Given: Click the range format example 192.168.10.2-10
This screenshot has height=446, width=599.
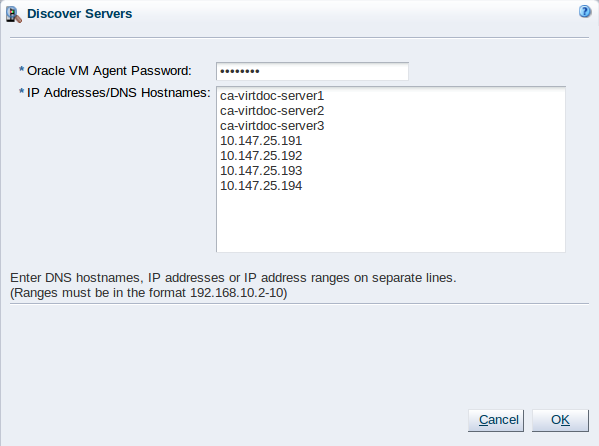Looking at the screenshot, I should [237, 293].
